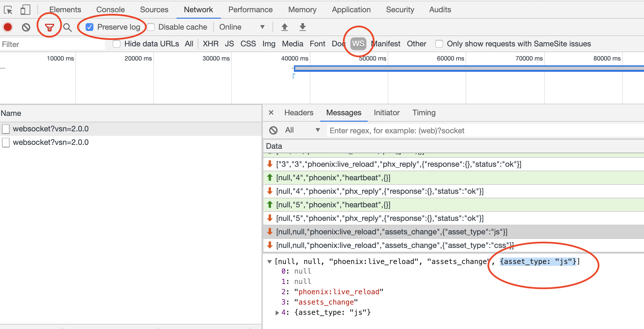The image size is (644, 329).
Task: Filter requests by Media type
Action: click(x=292, y=44)
